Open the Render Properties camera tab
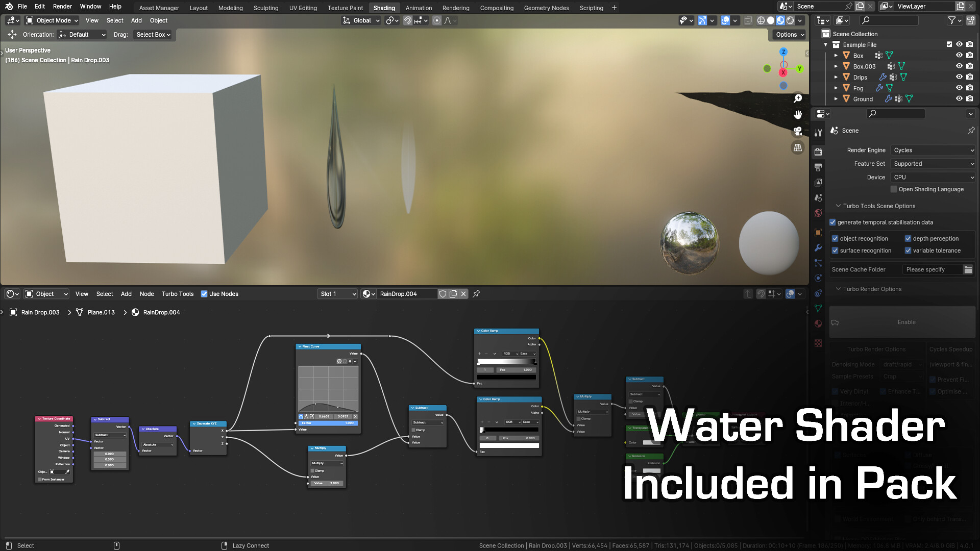The height and width of the screenshot is (551, 980). click(x=818, y=152)
